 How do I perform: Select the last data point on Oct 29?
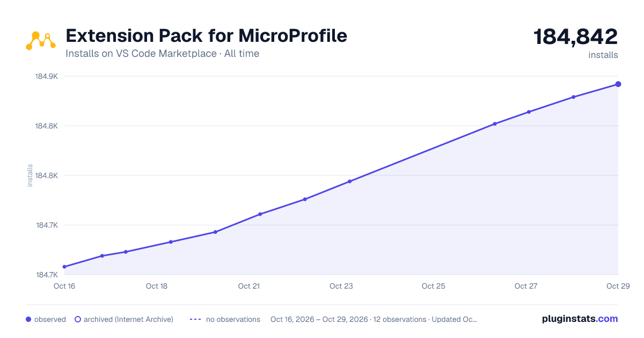pyautogui.click(x=618, y=84)
